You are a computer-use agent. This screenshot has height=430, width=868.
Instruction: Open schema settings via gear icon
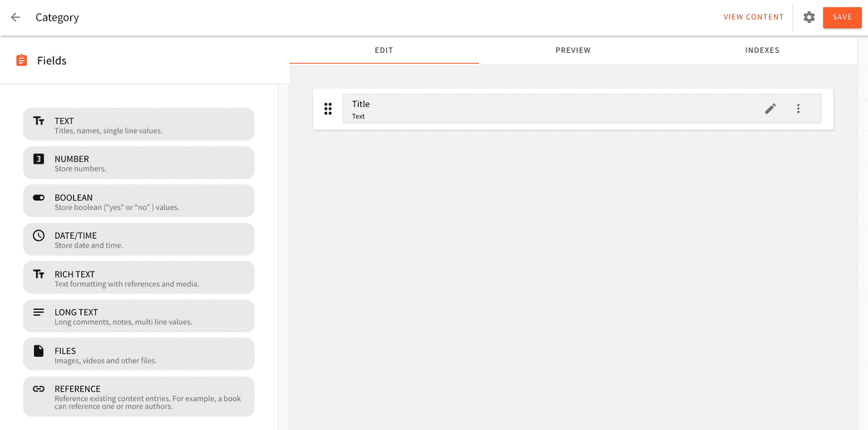(809, 17)
